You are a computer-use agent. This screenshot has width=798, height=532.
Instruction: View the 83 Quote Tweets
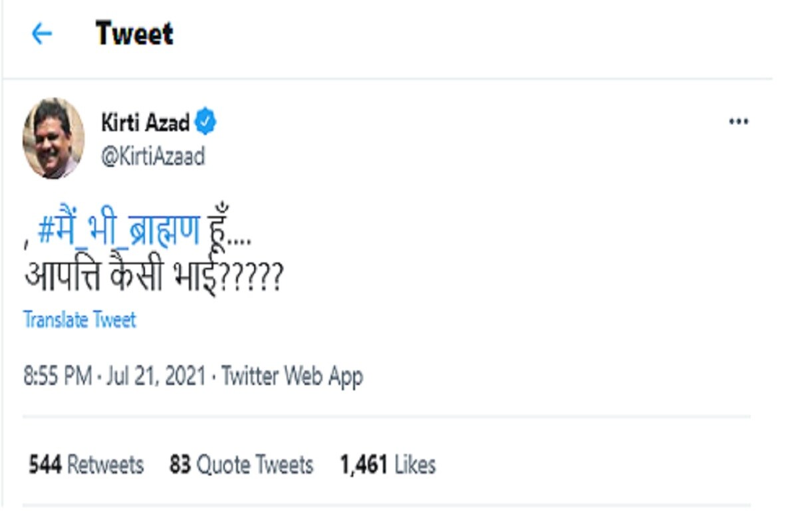pos(241,464)
